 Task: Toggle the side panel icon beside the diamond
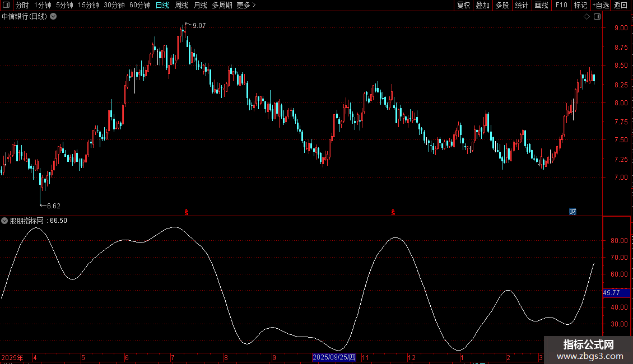(597, 17)
